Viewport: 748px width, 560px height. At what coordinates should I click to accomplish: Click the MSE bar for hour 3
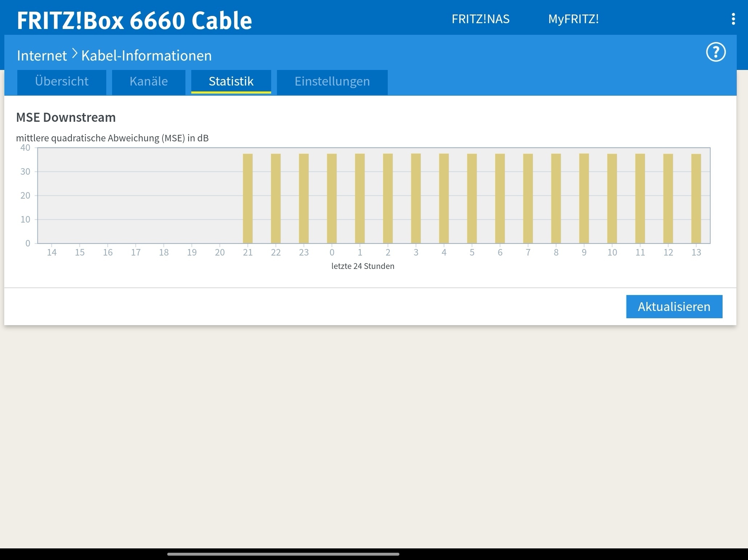point(416,198)
